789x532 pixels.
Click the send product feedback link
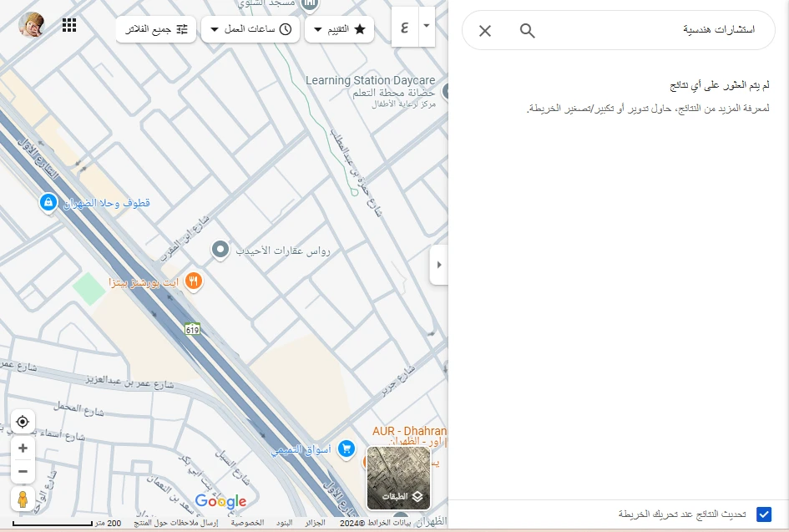click(176, 523)
